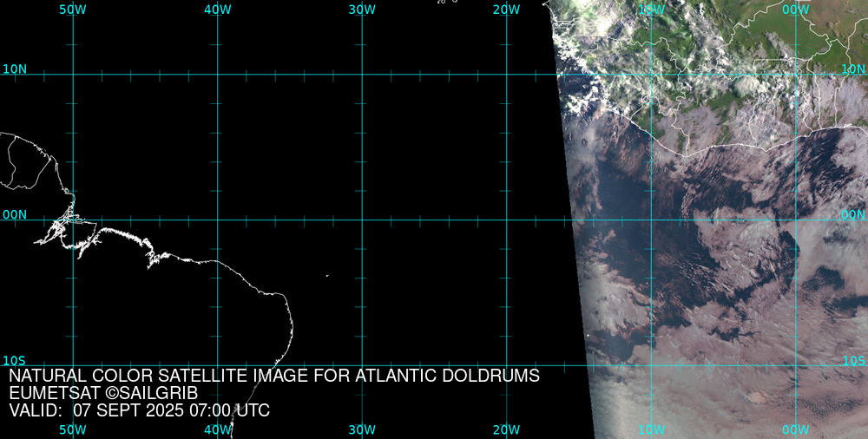Pick the 10N latitude label on right side
This screenshot has width=868, height=439.
pos(853,69)
